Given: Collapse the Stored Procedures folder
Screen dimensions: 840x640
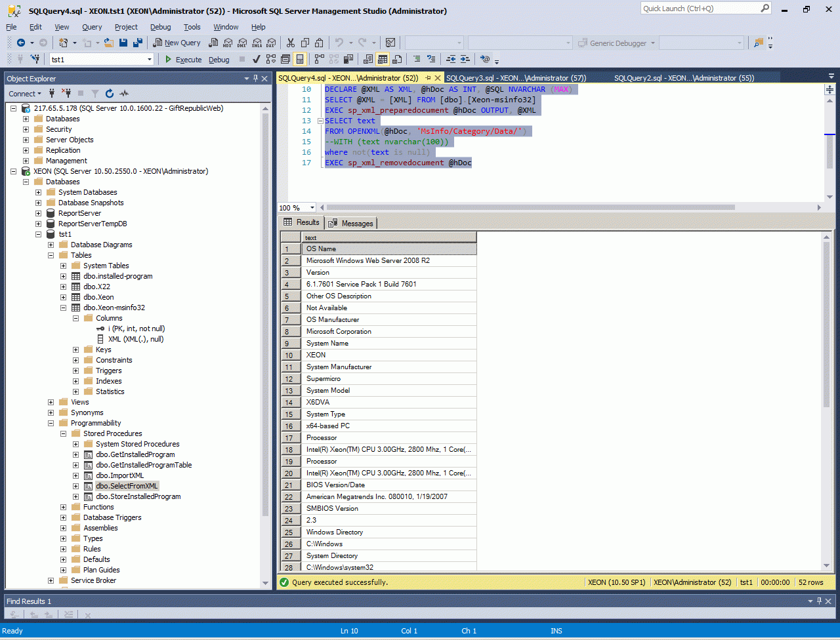Looking at the screenshot, I should 64,433.
